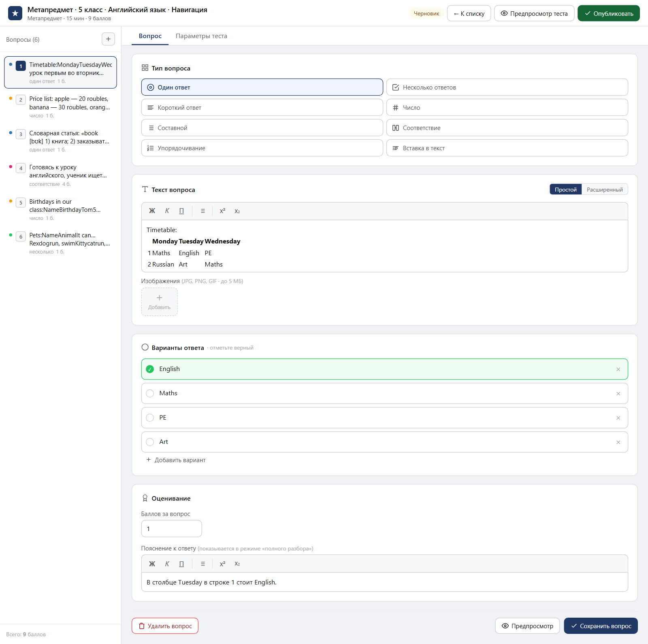
Task: Toggle underline in the question text toolbar
Action: click(x=181, y=211)
